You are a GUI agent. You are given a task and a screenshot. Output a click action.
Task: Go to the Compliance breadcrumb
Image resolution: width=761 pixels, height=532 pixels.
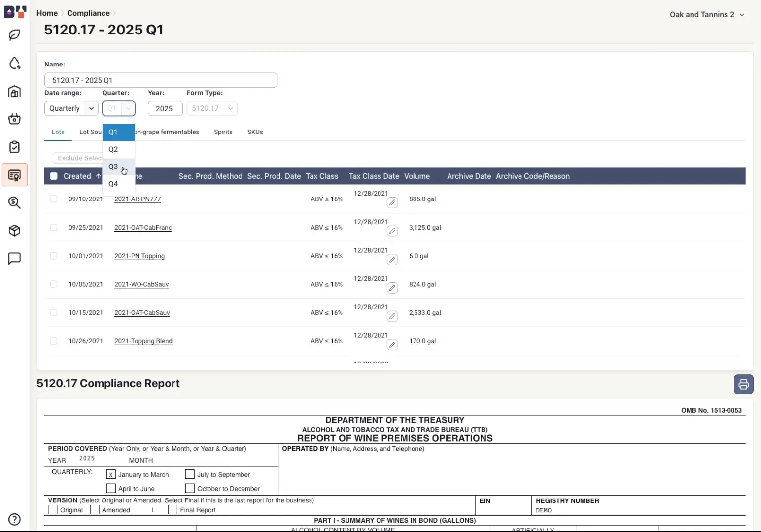88,13
